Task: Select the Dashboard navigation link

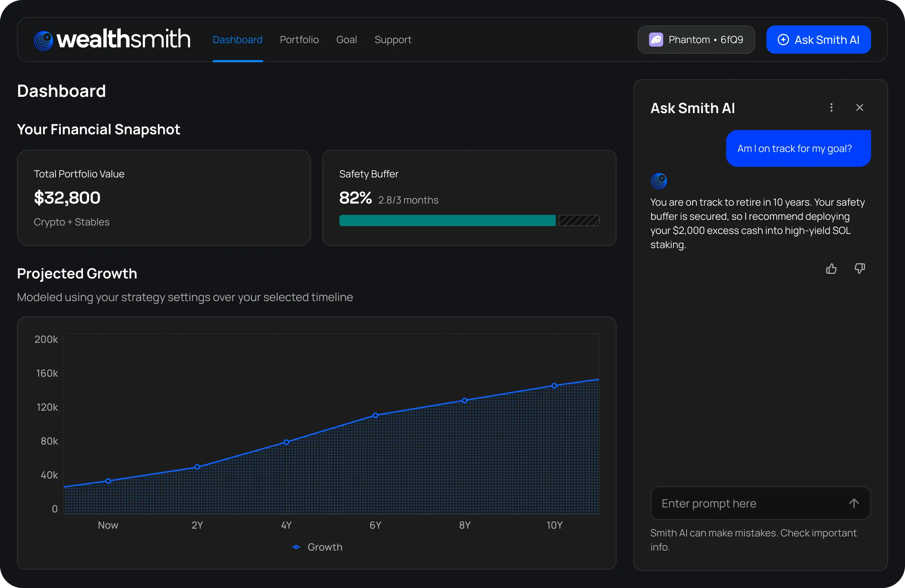Action: click(237, 40)
